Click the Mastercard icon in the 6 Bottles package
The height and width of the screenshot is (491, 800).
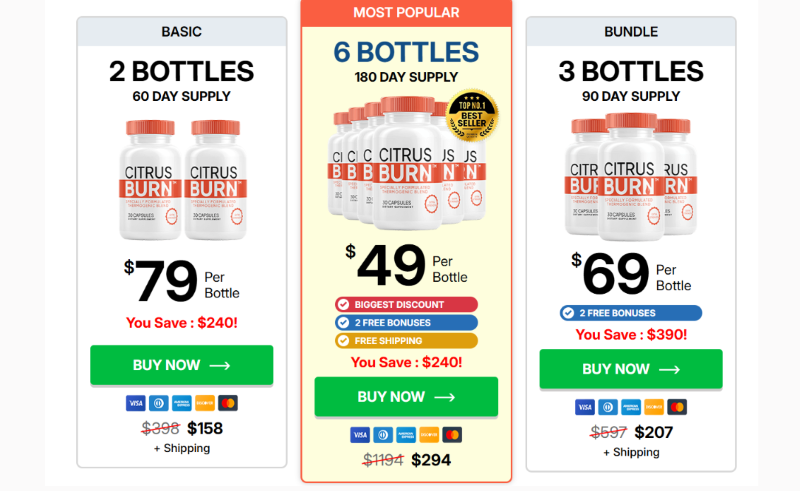[452, 435]
